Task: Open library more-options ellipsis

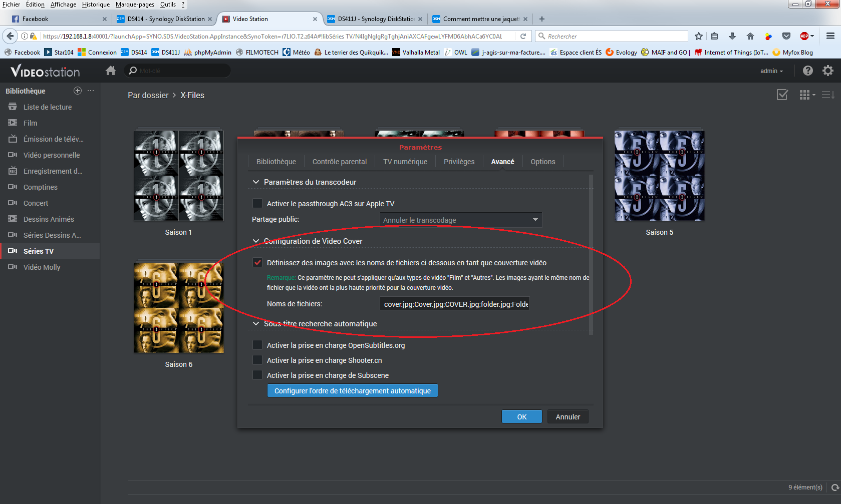Action: click(91, 91)
